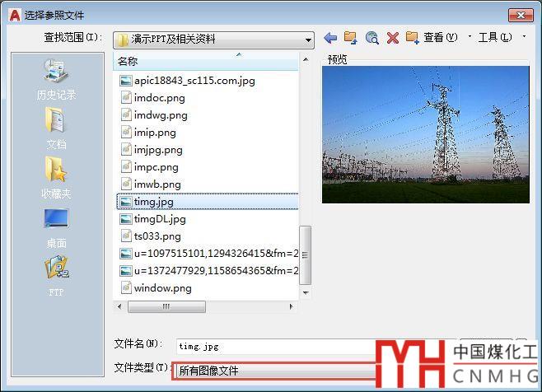Screen dimensions: 542x392
Task: Open the 文件类型 所有图像文件 dropdown
Action: [274, 371]
